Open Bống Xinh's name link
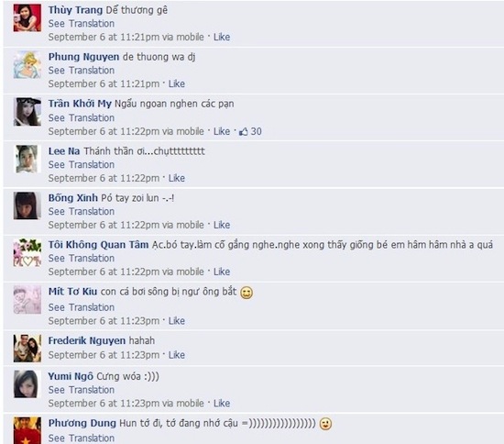The height and width of the screenshot is (444, 504). tap(73, 198)
